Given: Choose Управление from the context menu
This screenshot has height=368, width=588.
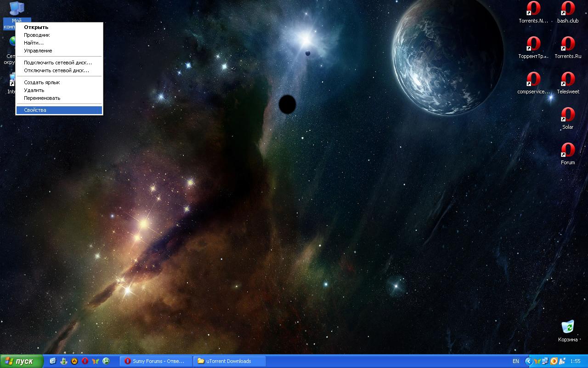Looking at the screenshot, I should coord(38,51).
